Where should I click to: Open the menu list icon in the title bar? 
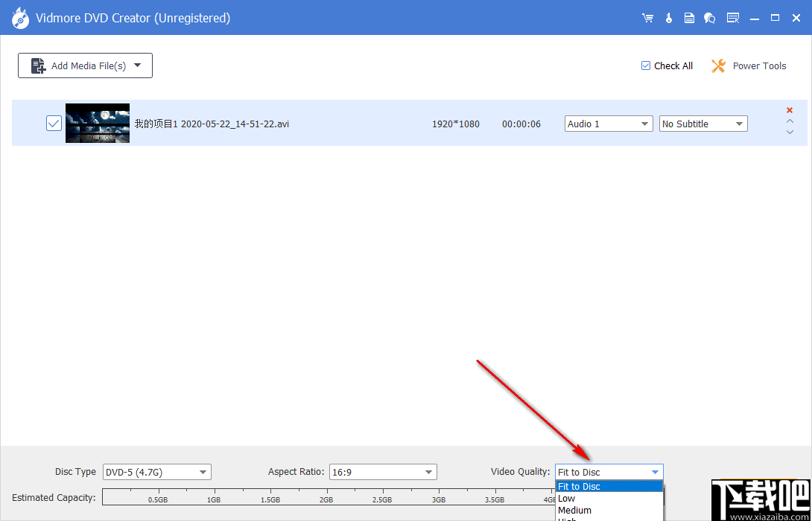click(732, 17)
